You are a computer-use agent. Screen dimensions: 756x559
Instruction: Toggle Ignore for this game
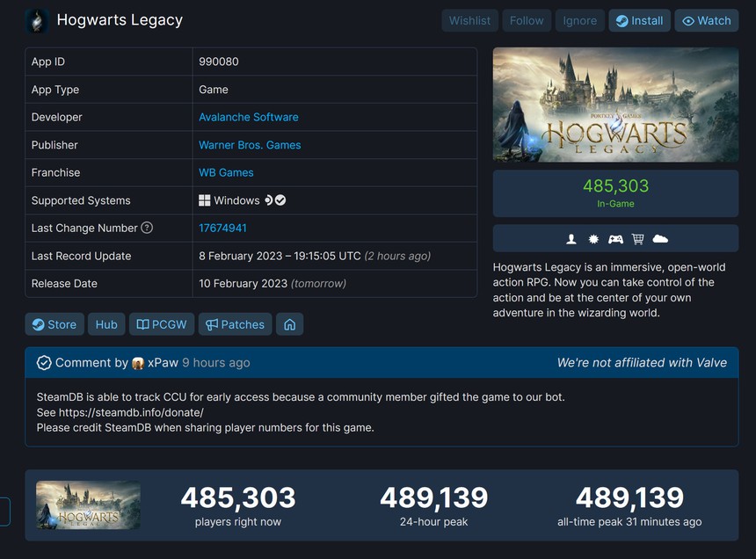coord(579,21)
